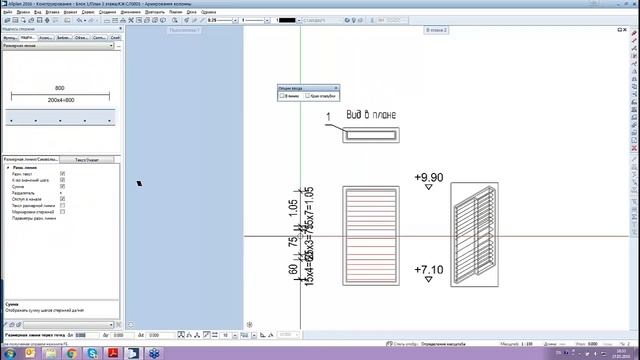Open the Файл menu
Screen dimensions: 640x360
[x=7, y=12]
